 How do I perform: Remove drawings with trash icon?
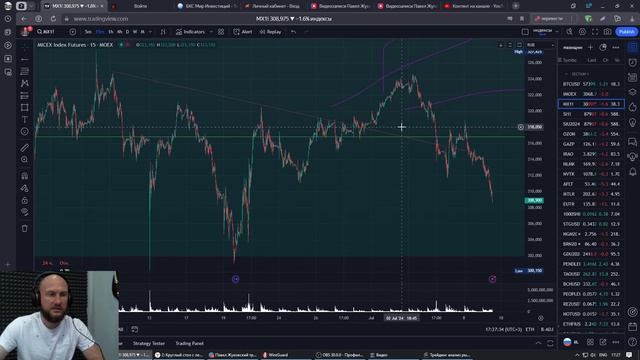24,229
